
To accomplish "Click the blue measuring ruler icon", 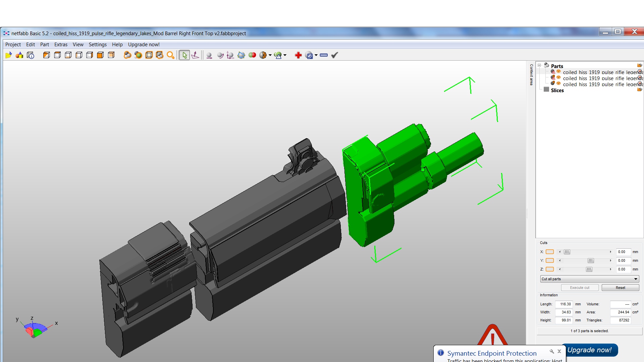I will (324, 55).
